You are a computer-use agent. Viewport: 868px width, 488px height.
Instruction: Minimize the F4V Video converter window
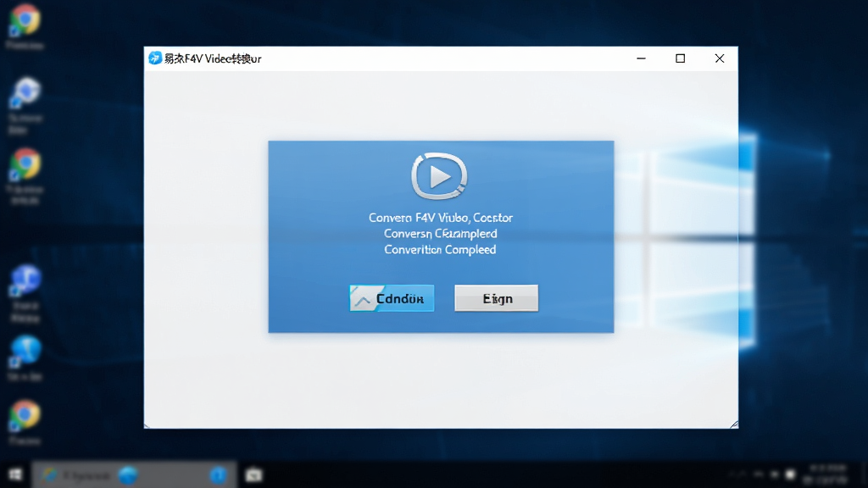pyautogui.click(x=641, y=58)
